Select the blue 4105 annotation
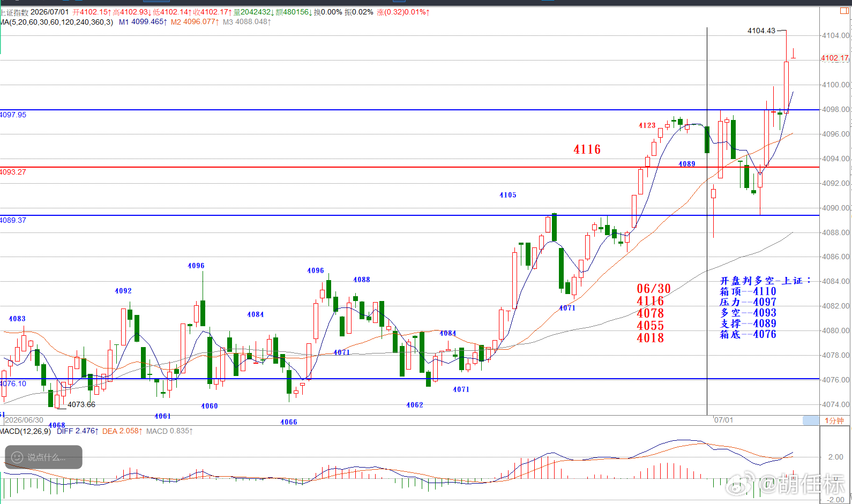This screenshot has width=852, height=504. point(508,195)
